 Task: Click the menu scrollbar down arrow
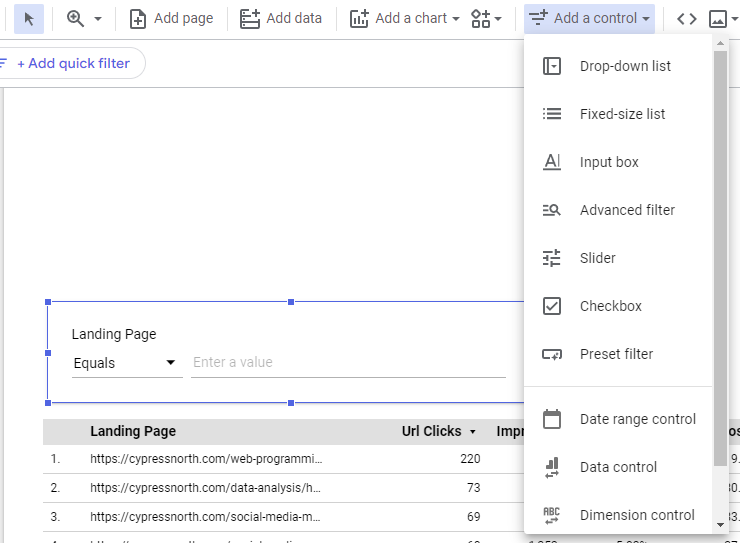pyautogui.click(x=720, y=525)
